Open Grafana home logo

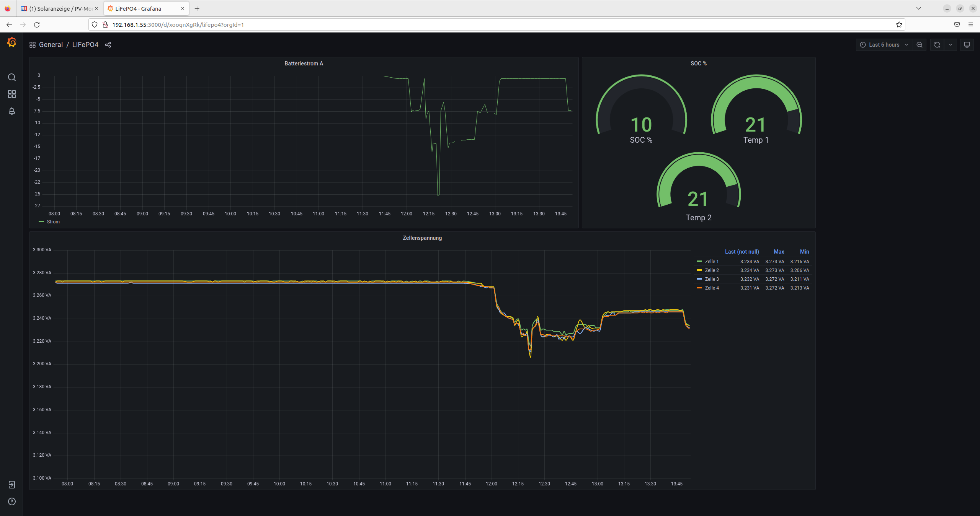pos(11,42)
